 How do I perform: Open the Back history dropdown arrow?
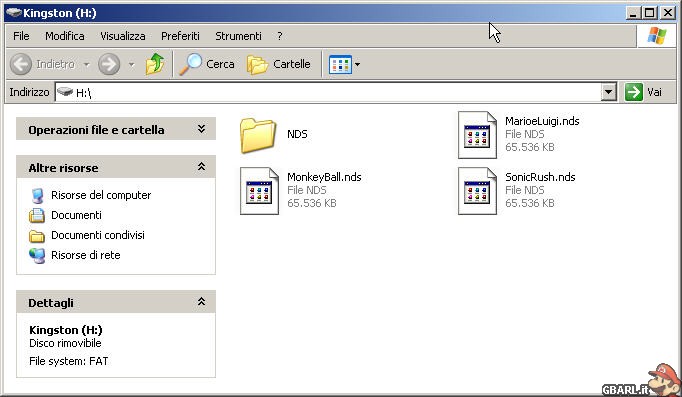pos(87,64)
